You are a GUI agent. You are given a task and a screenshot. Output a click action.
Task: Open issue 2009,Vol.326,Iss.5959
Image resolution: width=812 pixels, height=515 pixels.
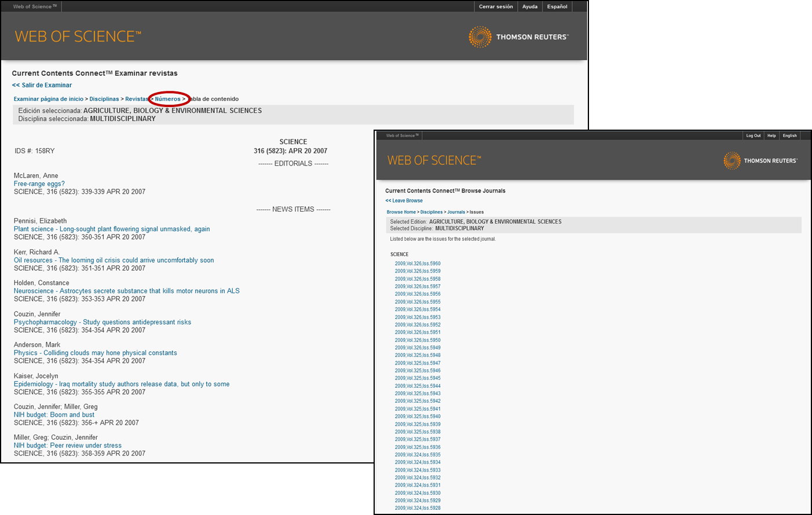418,271
